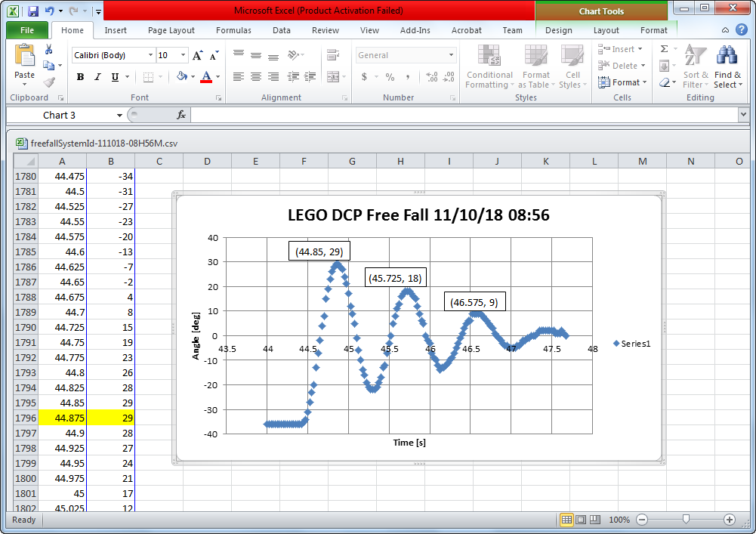The height and width of the screenshot is (534, 756).
Task: Click the Comma Style icon
Action: pyautogui.click(x=408, y=77)
